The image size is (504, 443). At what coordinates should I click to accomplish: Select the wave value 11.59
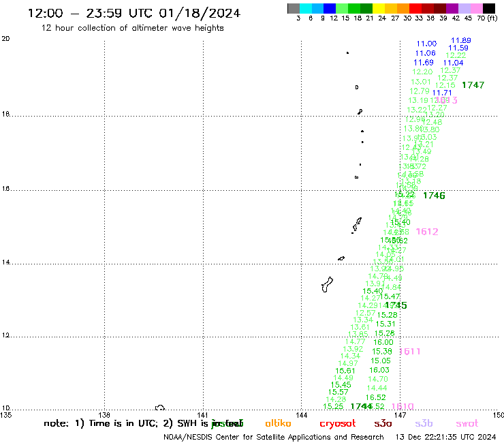pyautogui.click(x=458, y=48)
